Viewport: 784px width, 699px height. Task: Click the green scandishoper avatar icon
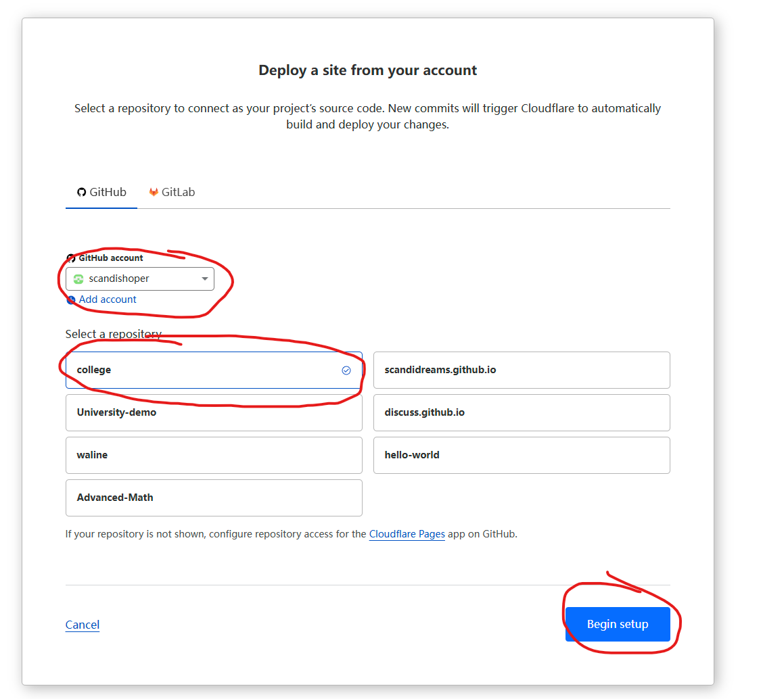[x=78, y=279]
